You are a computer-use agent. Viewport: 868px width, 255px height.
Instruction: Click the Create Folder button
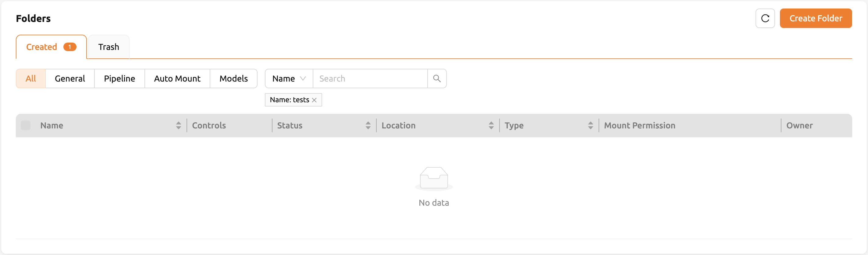coord(816,18)
